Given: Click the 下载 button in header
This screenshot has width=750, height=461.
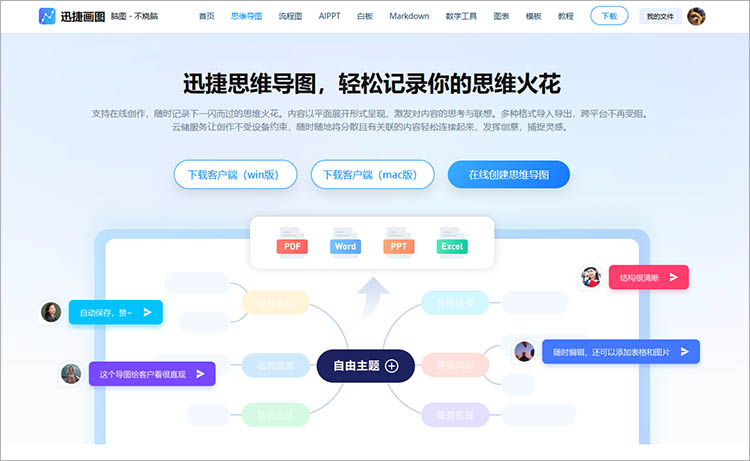Looking at the screenshot, I should click(609, 16).
